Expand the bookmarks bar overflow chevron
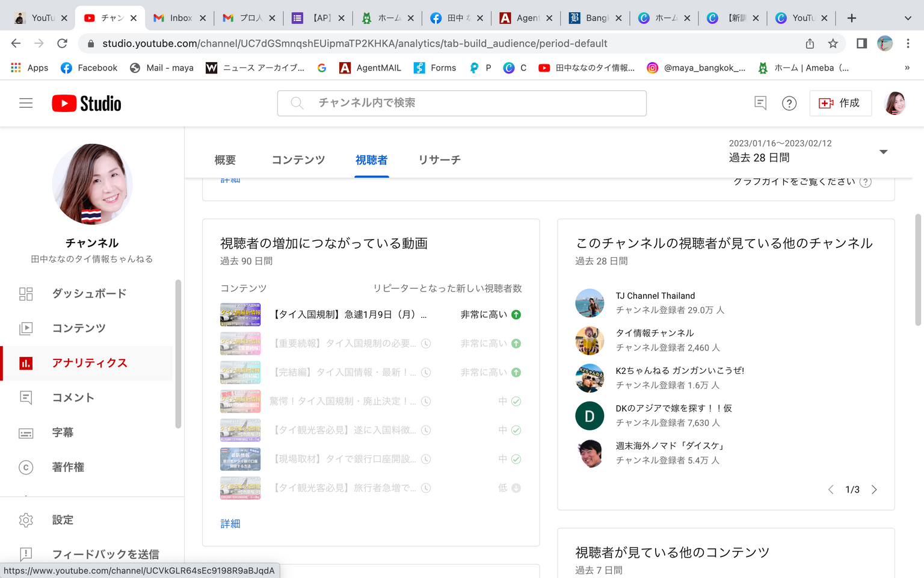924x578 pixels. [907, 68]
